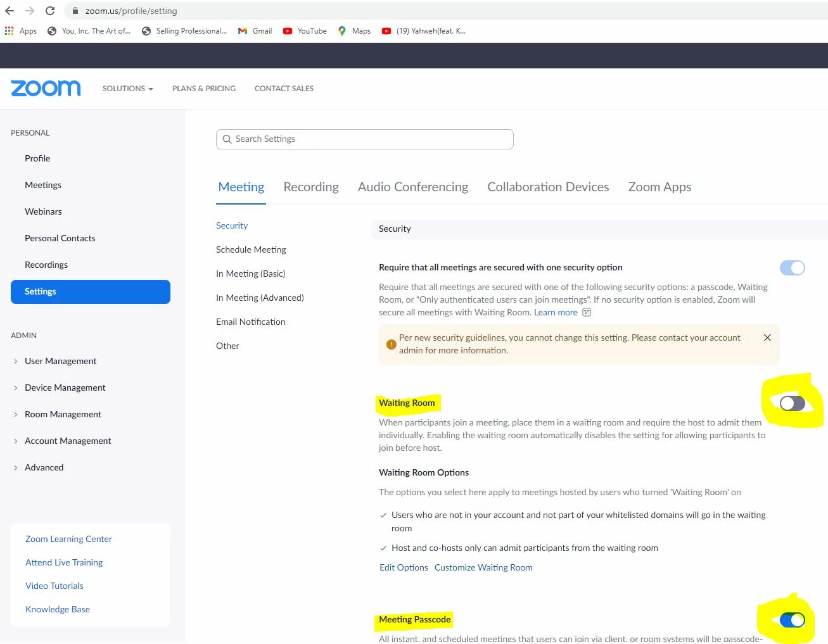Open Attend Live Training link
This screenshot has height=644, width=828.
click(64, 562)
